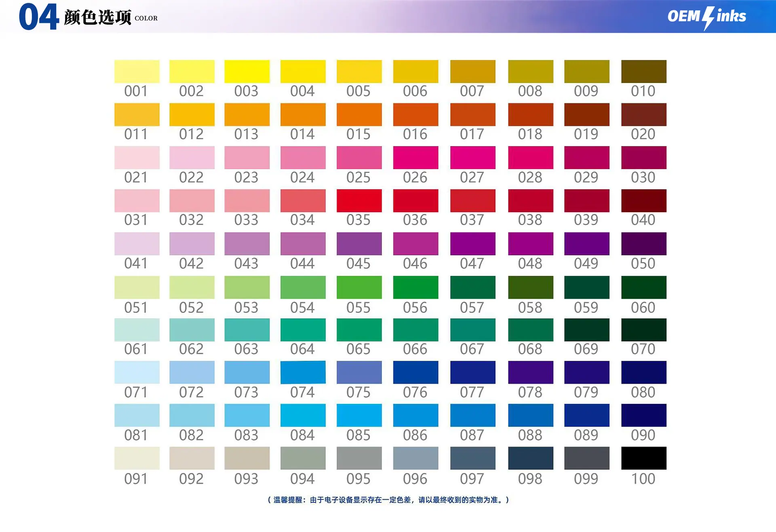Image resolution: width=776 pixels, height=532 pixels.
Task: Pick azure blue swatch 086
Action: click(415, 415)
